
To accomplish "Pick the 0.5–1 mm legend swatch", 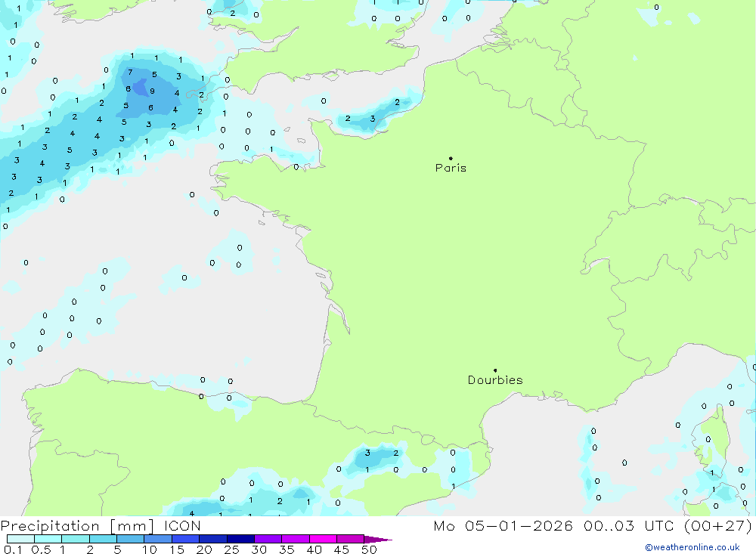I will (x=48, y=539).
